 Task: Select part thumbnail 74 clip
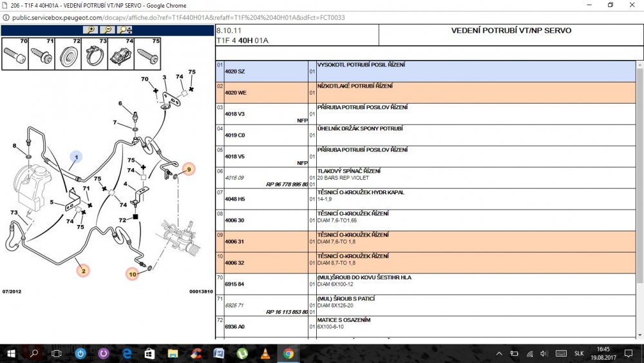coord(121,54)
